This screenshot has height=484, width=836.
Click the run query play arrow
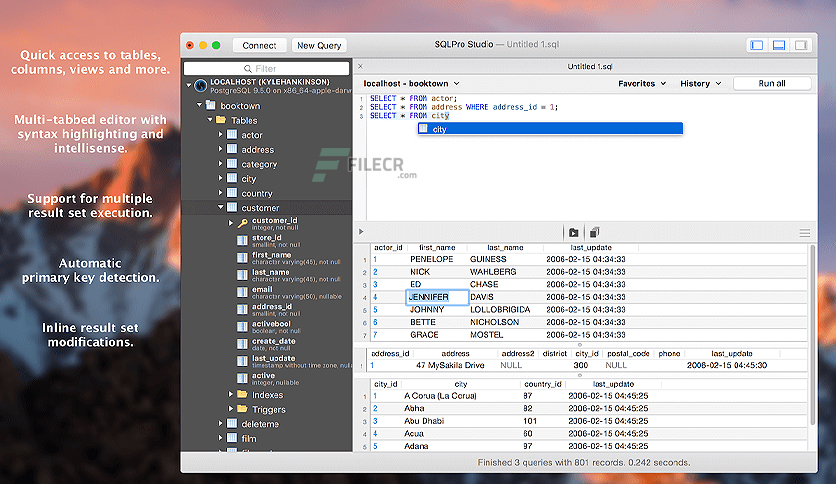(361, 232)
